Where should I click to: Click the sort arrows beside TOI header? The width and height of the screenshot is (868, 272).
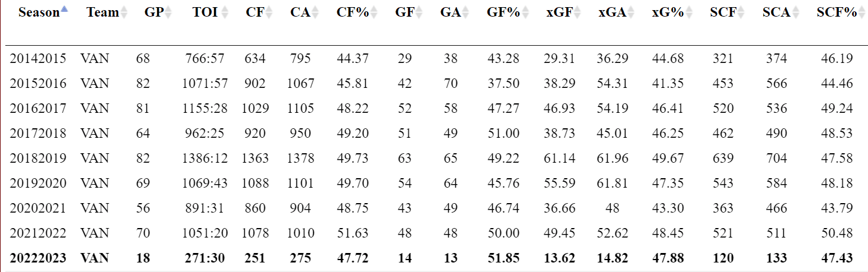[x=225, y=13]
